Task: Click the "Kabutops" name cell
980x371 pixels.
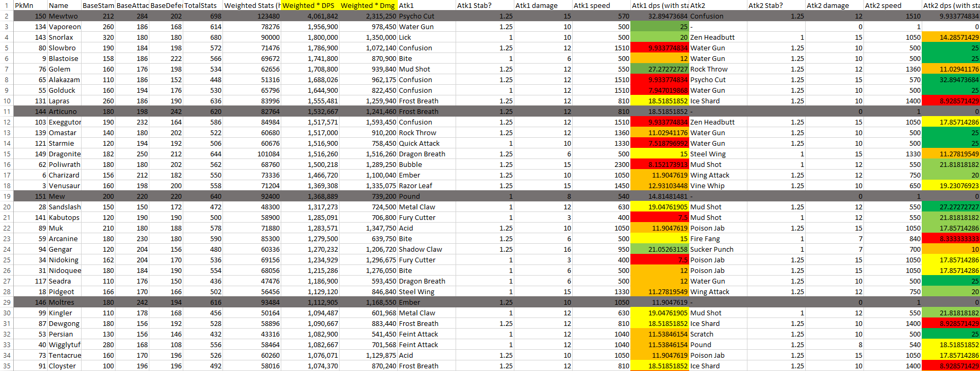Action: click(x=64, y=217)
